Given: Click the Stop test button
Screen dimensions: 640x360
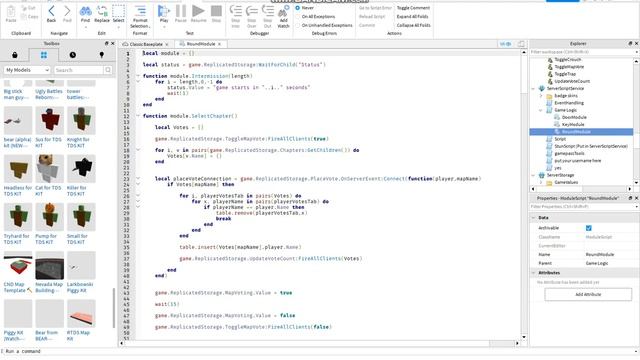Looking at the screenshot, I should [x=216, y=11].
